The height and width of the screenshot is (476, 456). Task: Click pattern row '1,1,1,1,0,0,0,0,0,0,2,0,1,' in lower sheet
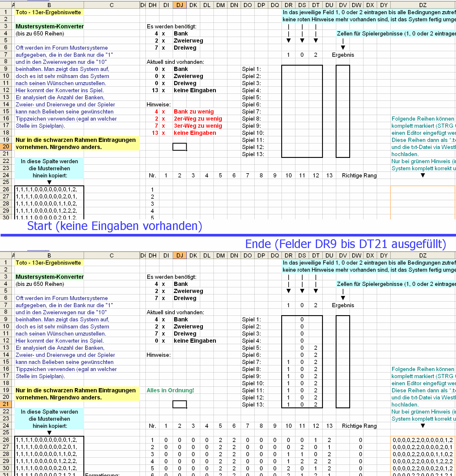46,447
